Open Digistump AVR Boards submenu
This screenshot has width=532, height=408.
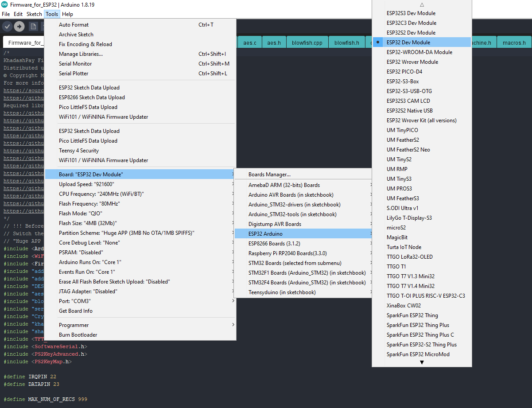pos(303,224)
